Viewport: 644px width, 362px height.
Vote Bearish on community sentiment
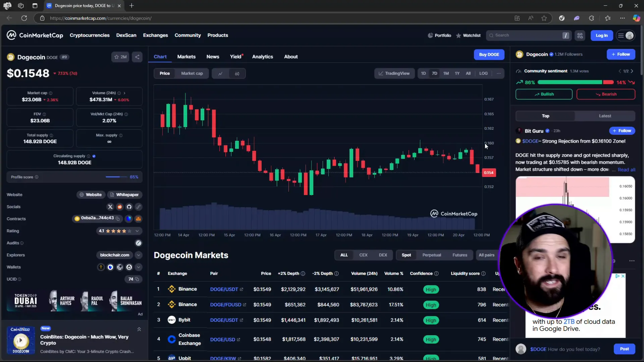pos(606,94)
